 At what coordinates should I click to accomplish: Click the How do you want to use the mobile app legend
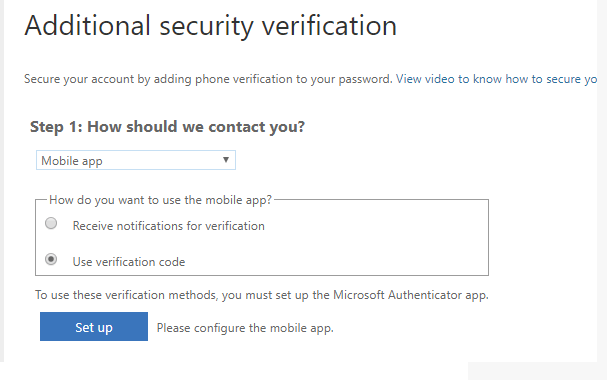(161, 200)
